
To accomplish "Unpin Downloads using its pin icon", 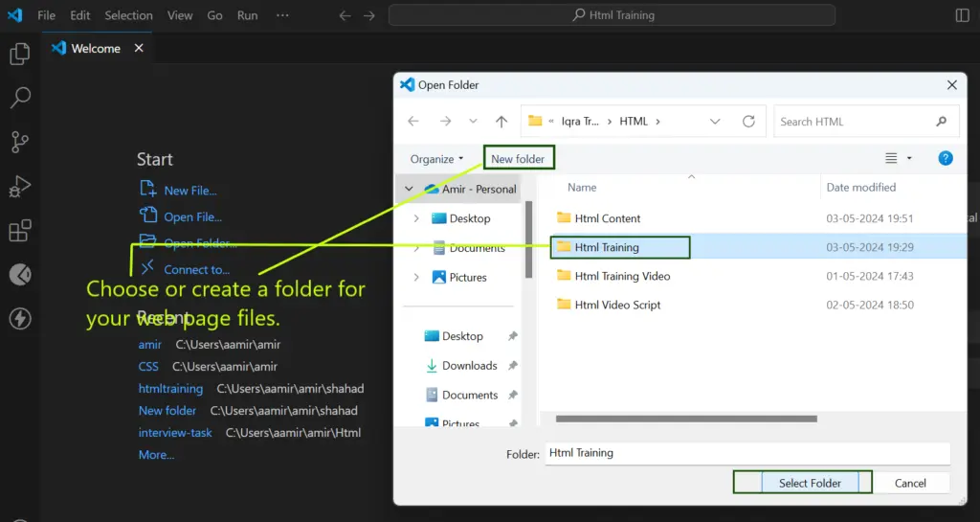I will pos(513,366).
